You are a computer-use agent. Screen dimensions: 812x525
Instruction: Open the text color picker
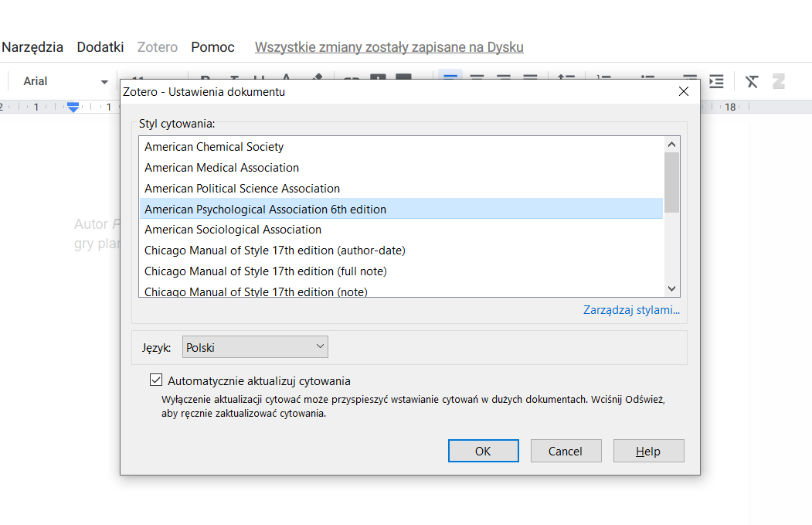[284, 80]
